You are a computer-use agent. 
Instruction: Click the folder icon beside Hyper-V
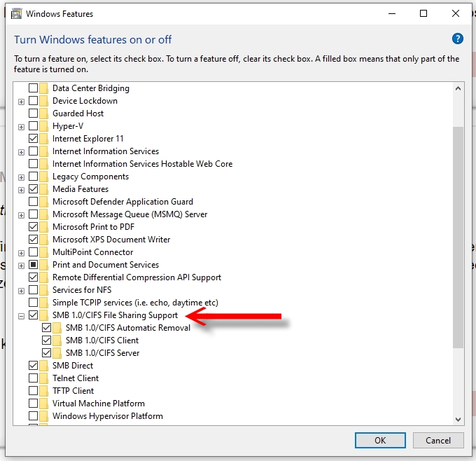[43, 126]
